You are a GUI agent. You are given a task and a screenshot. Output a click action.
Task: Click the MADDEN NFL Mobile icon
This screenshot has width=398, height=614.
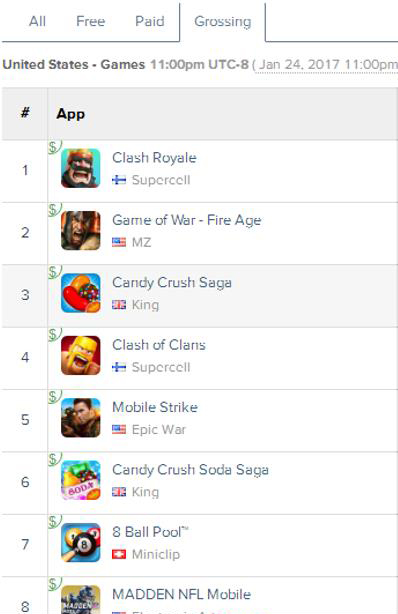tap(81, 600)
